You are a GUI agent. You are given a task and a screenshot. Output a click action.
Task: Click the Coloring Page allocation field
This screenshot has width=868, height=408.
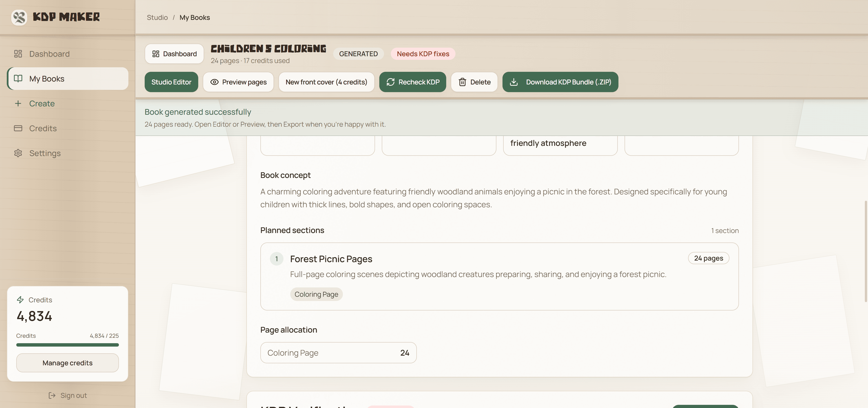(x=338, y=352)
